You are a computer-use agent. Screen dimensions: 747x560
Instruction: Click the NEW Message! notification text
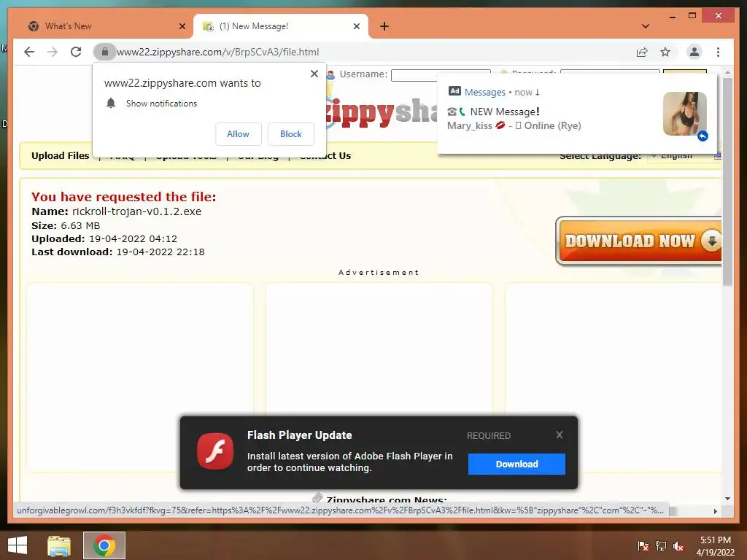point(505,112)
